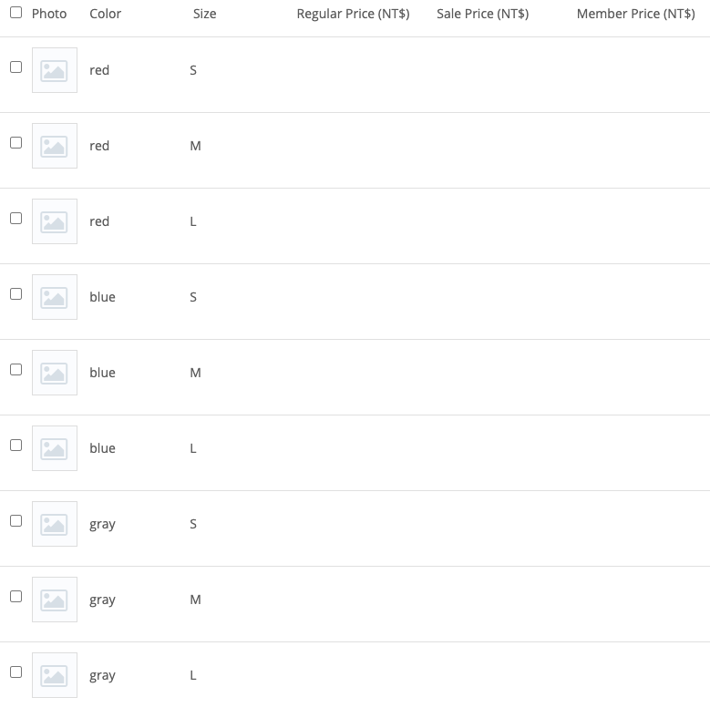This screenshot has width=710, height=728.
Task: Click size 'S' in the red row
Action: tap(193, 70)
